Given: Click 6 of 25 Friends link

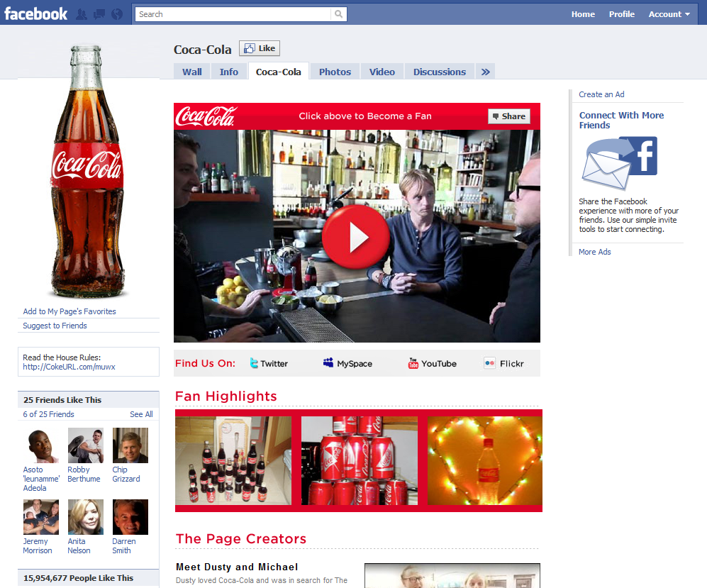Looking at the screenshot, I should point(49,414).
